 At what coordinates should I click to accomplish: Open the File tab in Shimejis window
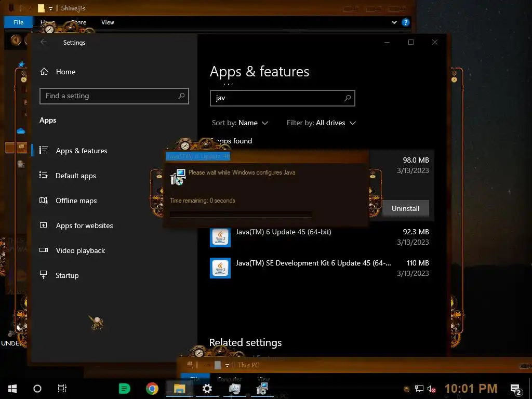[x=18, y=22]
